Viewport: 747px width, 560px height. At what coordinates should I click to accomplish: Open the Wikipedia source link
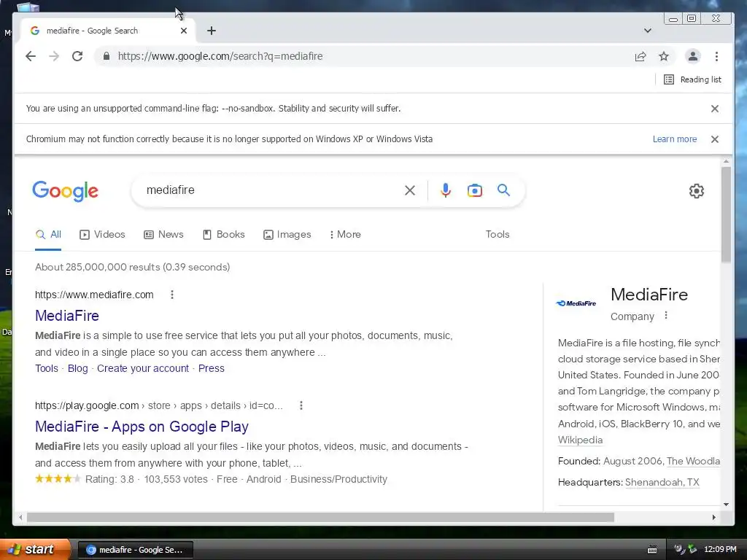pyautogui.click(x=580, y=440)
